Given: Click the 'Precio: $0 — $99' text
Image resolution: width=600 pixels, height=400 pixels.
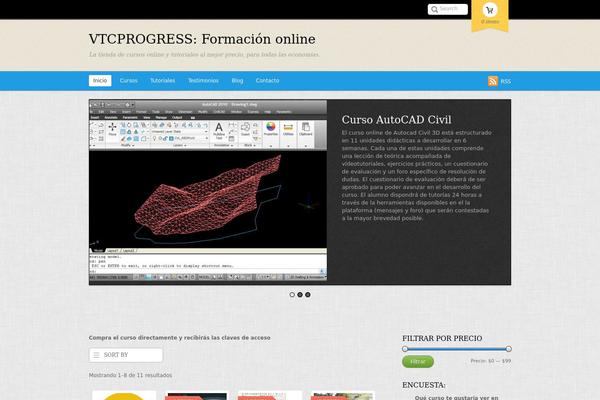Looking at the screenshot, I should 491,361.
